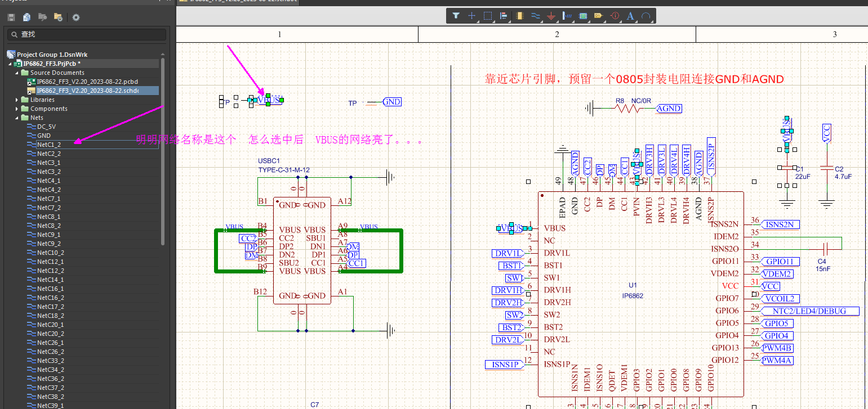The image size is (868, 409).
Task: Click the schematic document icon beside .schdoc file
Action: pos(32,91)
